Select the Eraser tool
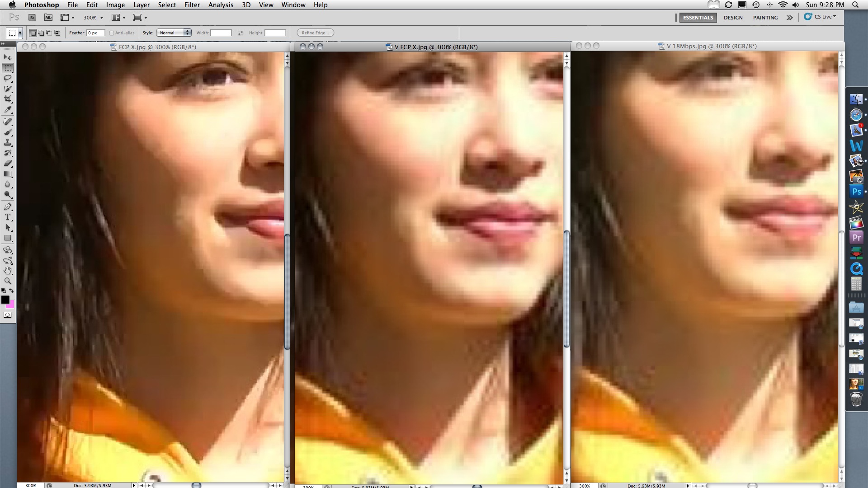This screenshot has width=868, height=488. coord(8,164)
